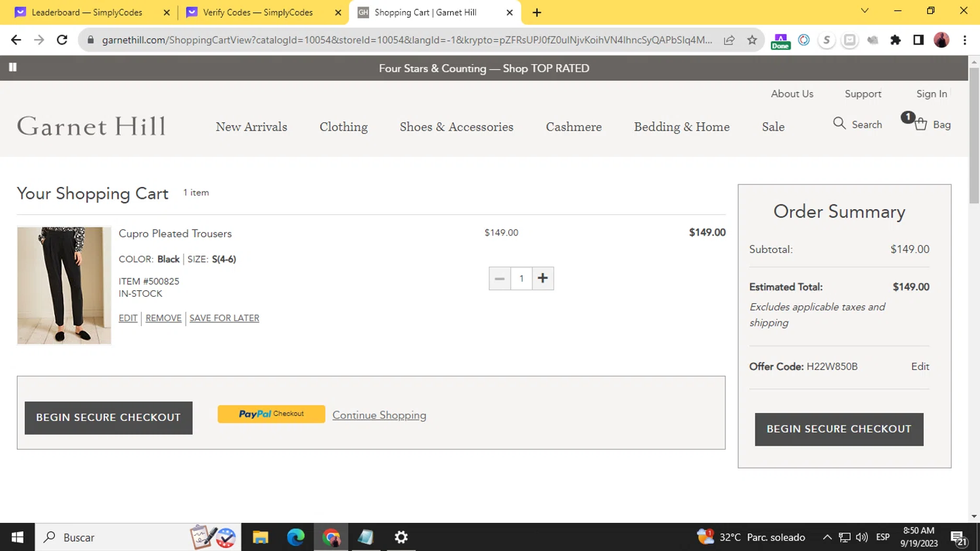This screenshot has height=551, width=980.
Task: Check out with PayPal
Action: 271,414
